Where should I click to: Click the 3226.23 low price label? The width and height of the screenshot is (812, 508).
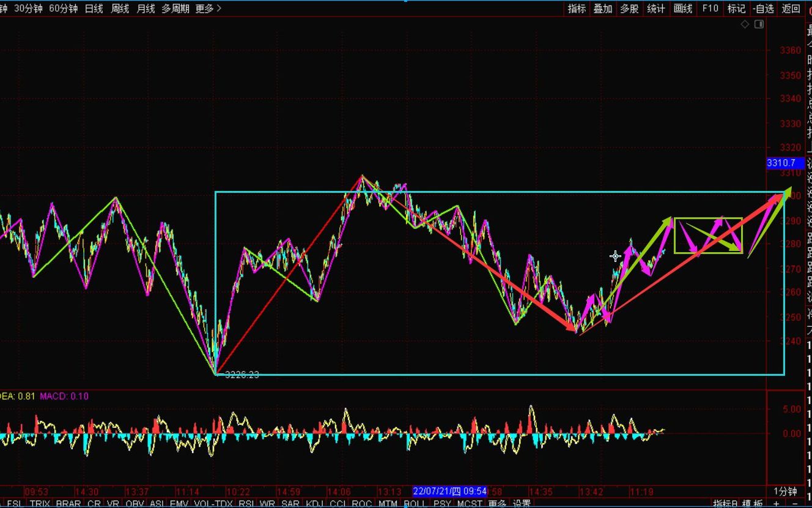242,375
